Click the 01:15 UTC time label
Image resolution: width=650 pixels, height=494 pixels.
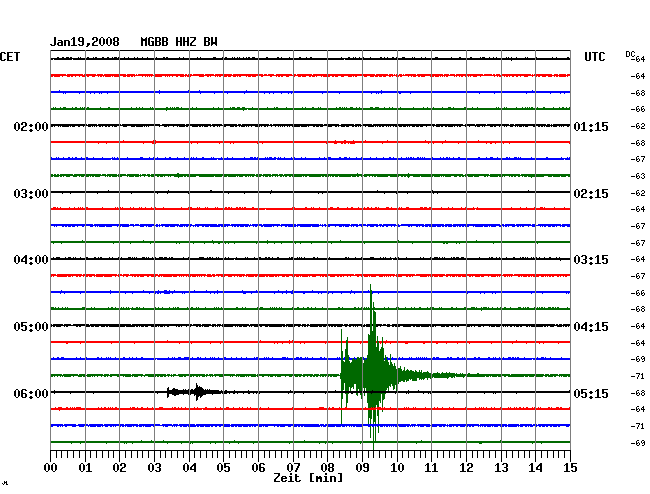pyautogui.click(x=591, y=126)
